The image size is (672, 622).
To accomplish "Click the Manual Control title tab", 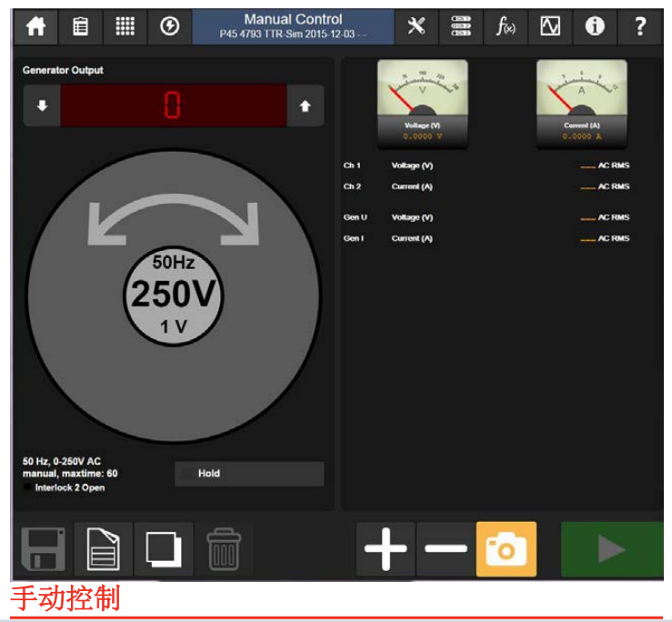I will point(293,26).
